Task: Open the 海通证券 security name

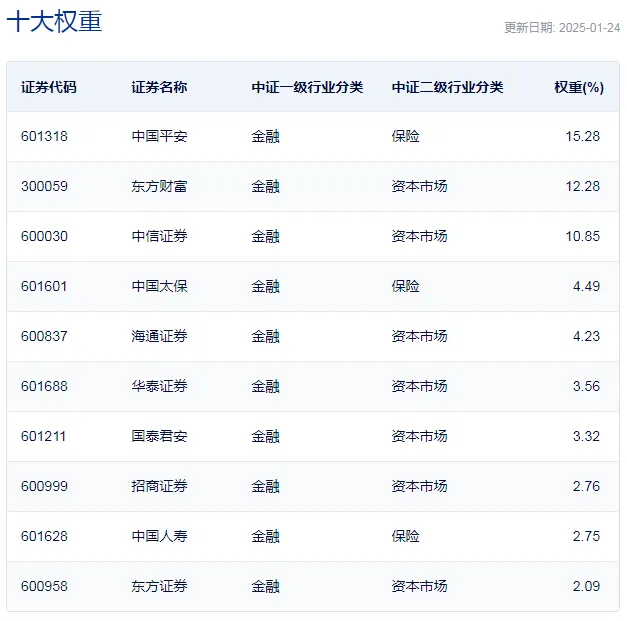Action: [159, 336]
